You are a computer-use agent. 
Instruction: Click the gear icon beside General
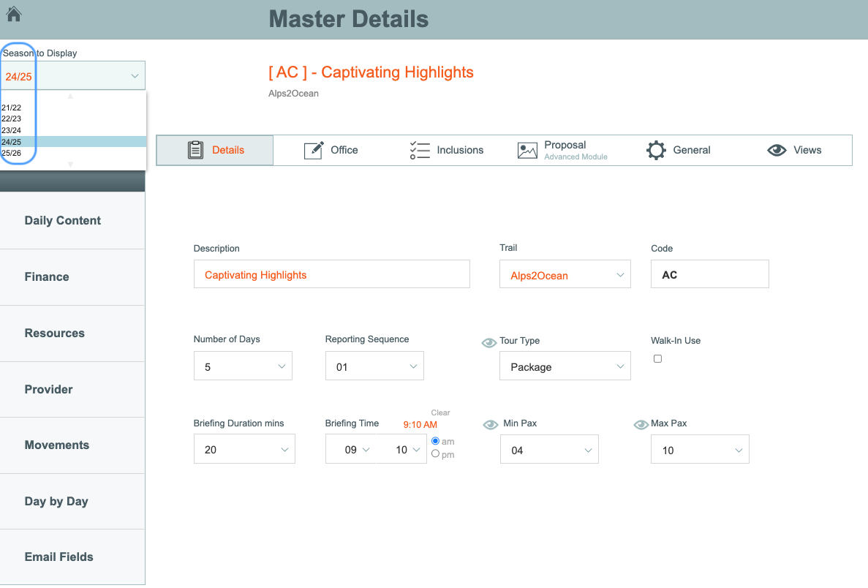(x=656, y=150)
